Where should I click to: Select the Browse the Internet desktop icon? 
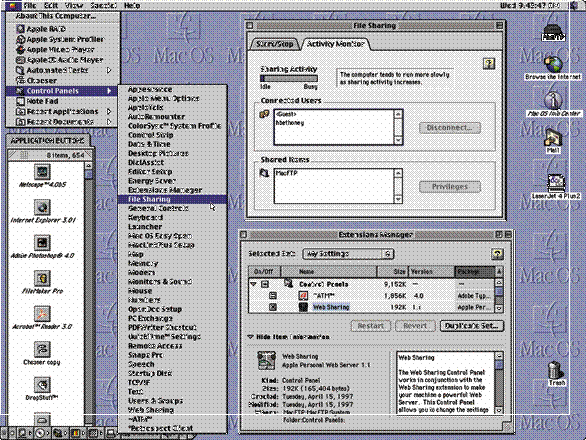[x=553, y=64]
